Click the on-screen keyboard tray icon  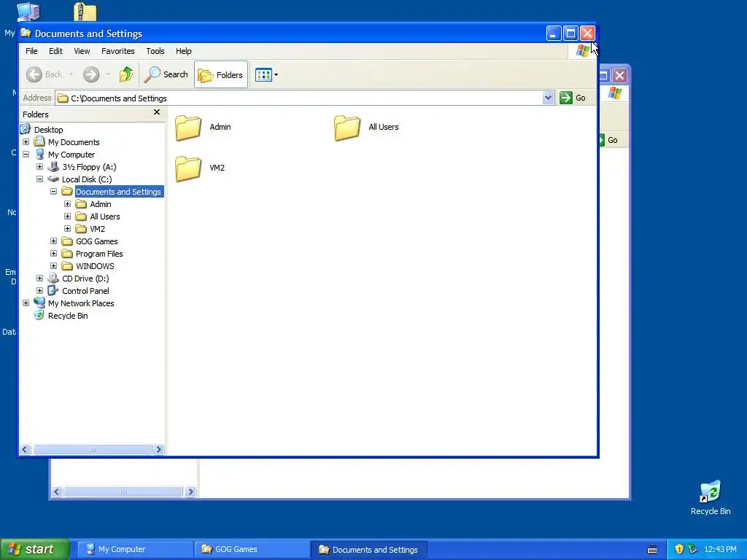pyautogui.click(x=652, y=550)
